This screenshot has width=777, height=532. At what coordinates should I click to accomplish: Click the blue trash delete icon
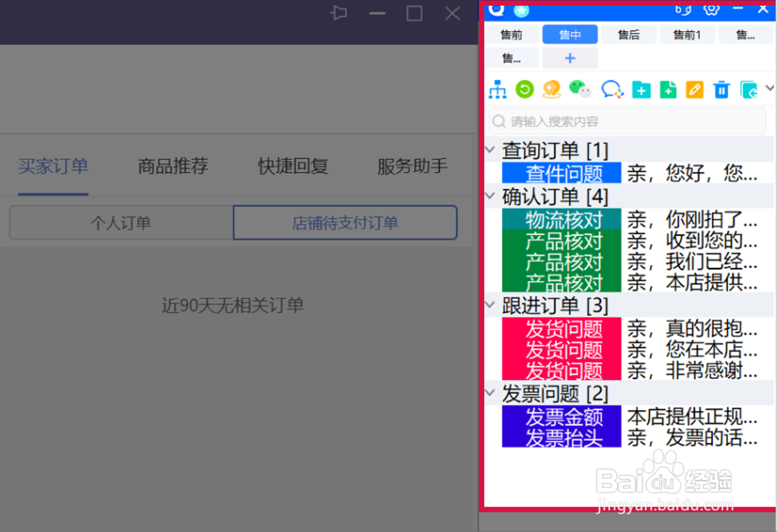(x=721, y=90)
